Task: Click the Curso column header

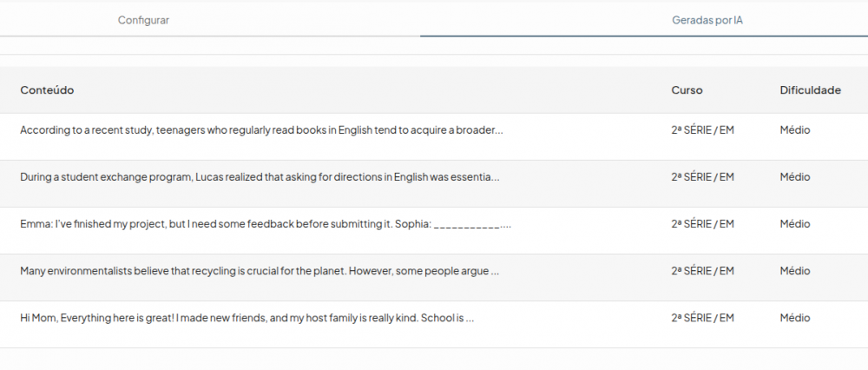Action: pyautogui.click(x=687, y=90)
